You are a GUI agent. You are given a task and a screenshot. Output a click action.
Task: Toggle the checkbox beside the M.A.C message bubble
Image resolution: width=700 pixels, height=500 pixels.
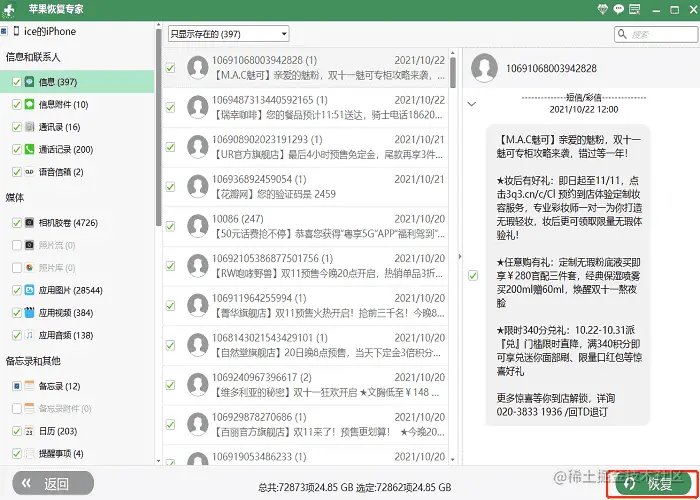[x=473, y=275]
